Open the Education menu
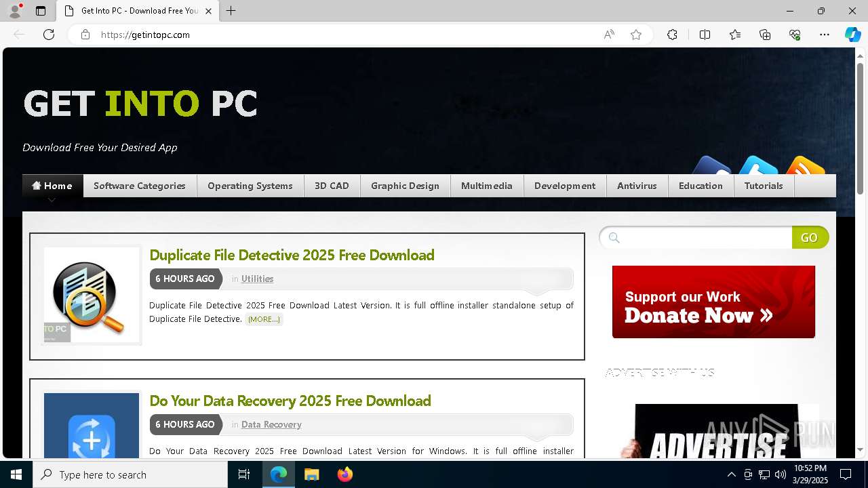 click(701, 186)
